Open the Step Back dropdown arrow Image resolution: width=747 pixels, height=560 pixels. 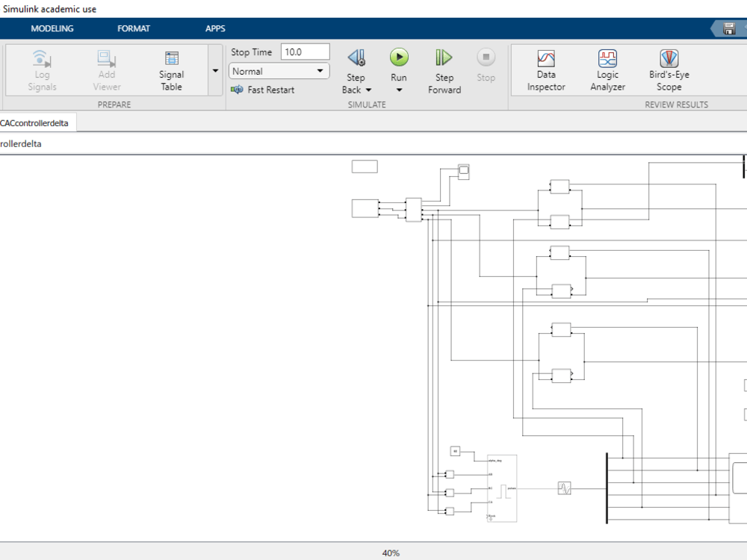pos(368,90)
